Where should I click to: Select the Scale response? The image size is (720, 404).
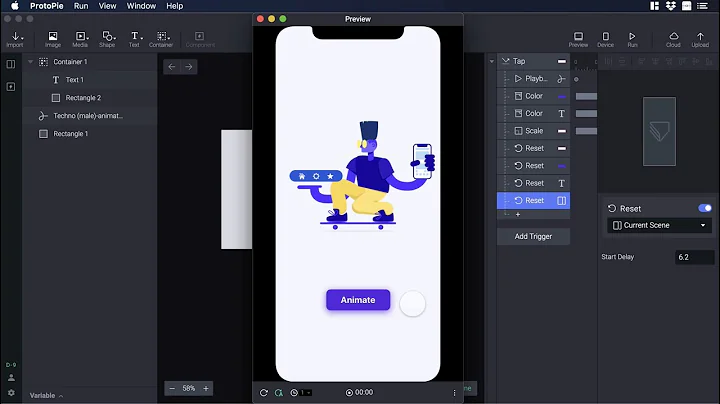point(534,131)
